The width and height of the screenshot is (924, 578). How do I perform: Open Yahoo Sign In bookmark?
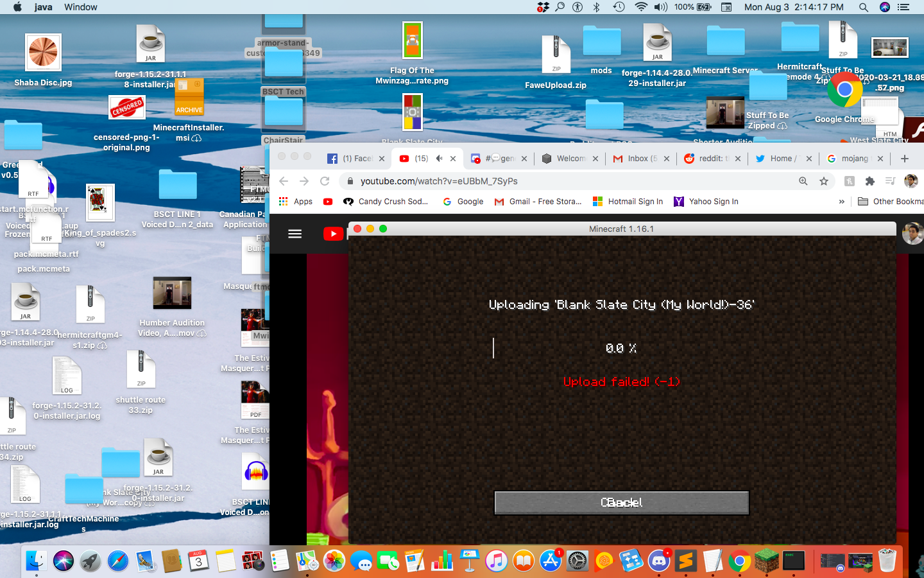tap(706, 202)
